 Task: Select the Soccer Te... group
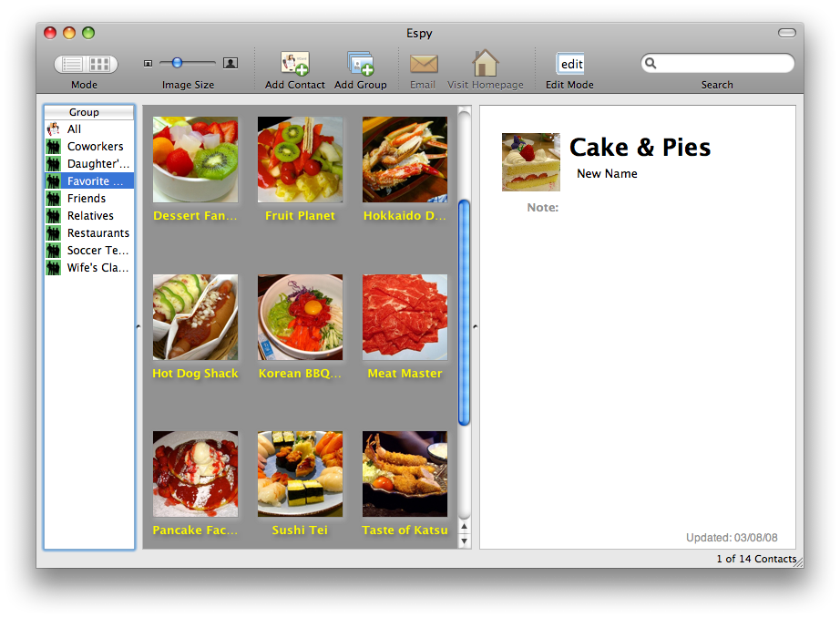click(x=89, y=251)
